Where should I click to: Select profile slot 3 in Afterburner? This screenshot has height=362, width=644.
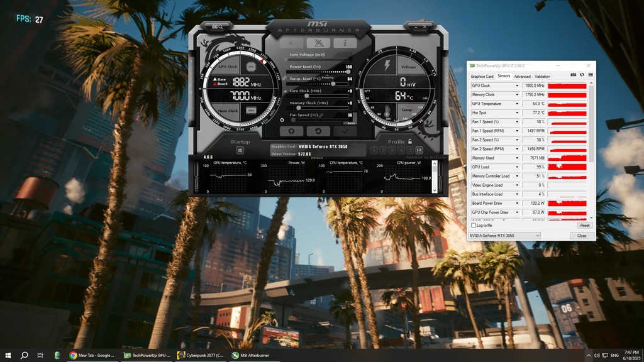[x=392, y=151]
